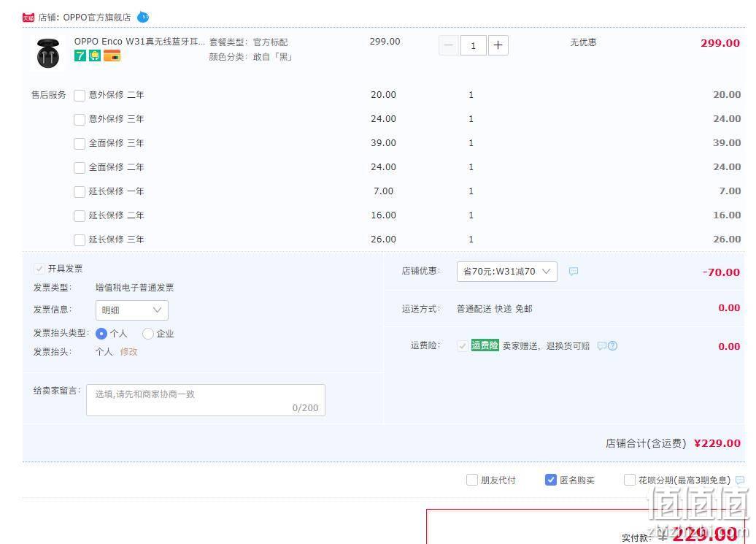This screenshot has width=756, height=544.
Task: Check 全面保修 二年 service option
Action: 80,168
